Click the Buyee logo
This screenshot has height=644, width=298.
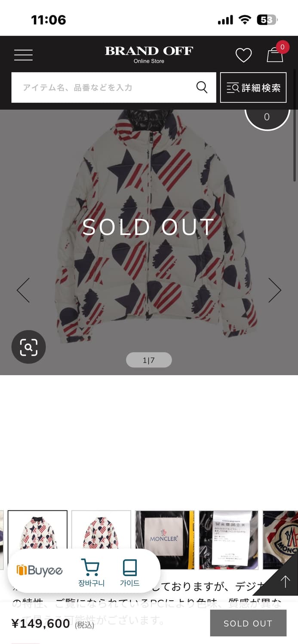[x=40, y=570]
